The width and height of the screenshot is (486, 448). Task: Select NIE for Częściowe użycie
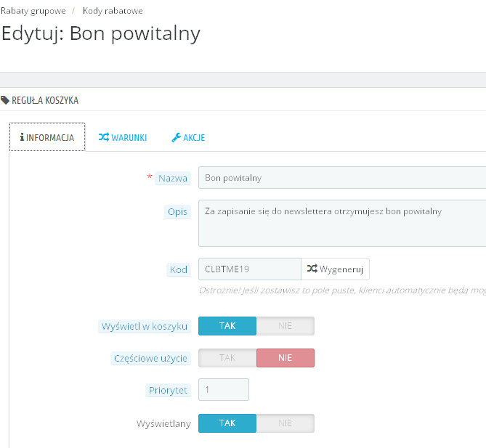(x=285, y=358)
